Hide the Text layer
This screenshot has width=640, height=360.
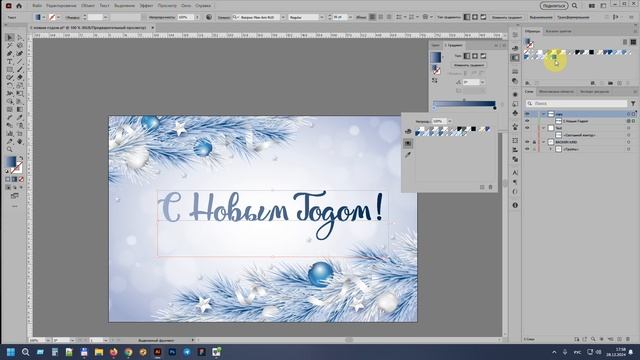coord(527,128)
